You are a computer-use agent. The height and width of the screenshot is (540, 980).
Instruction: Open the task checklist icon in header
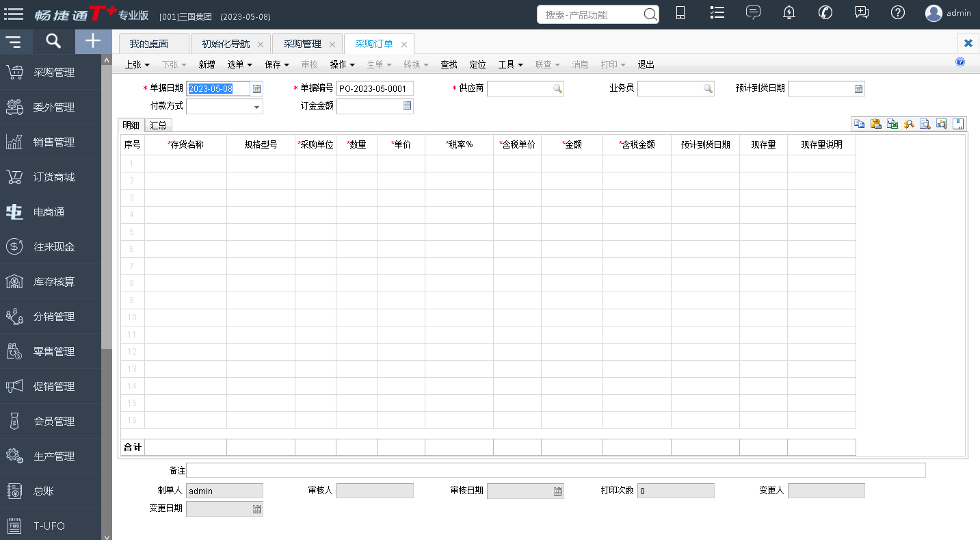pyautogui.click(x=717, y=12)
